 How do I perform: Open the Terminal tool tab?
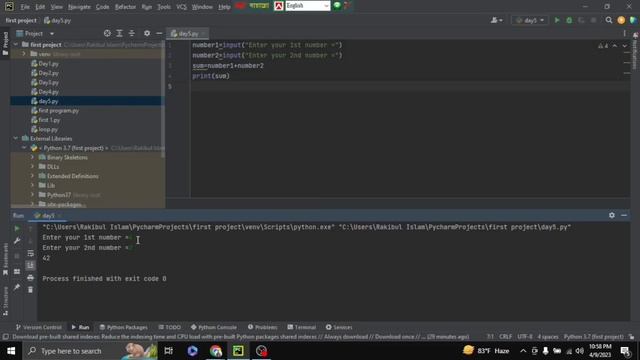(301, 327)
